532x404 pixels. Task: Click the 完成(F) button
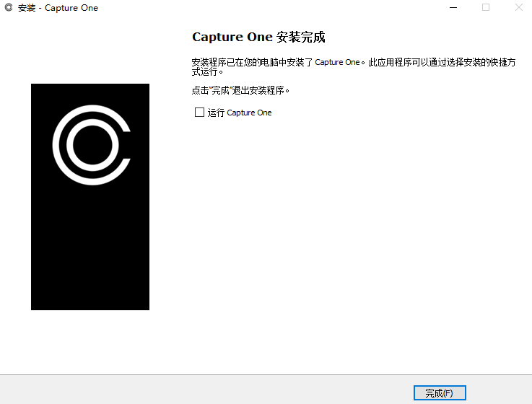coord(440,392)
